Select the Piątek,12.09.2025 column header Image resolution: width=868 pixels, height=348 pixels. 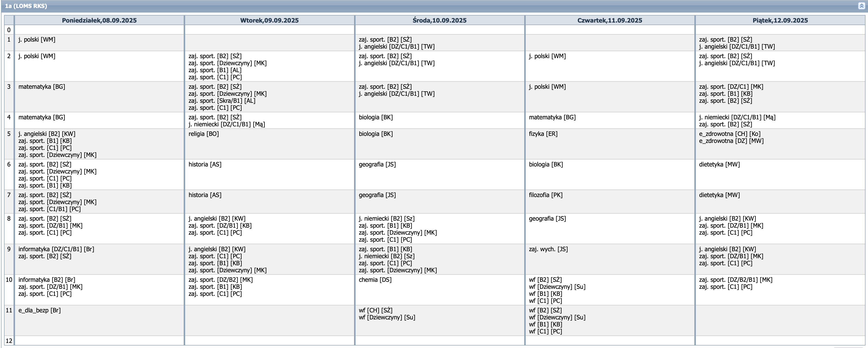780,20
